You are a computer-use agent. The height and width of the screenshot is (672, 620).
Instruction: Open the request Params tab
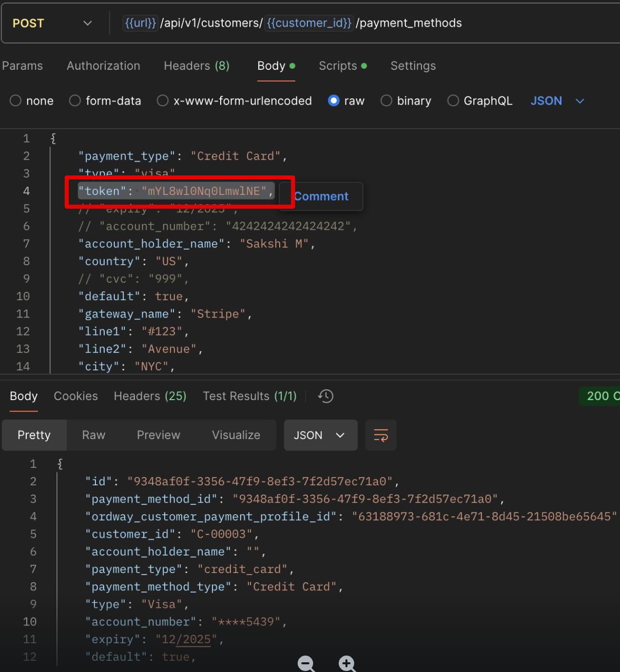[23, 66]
